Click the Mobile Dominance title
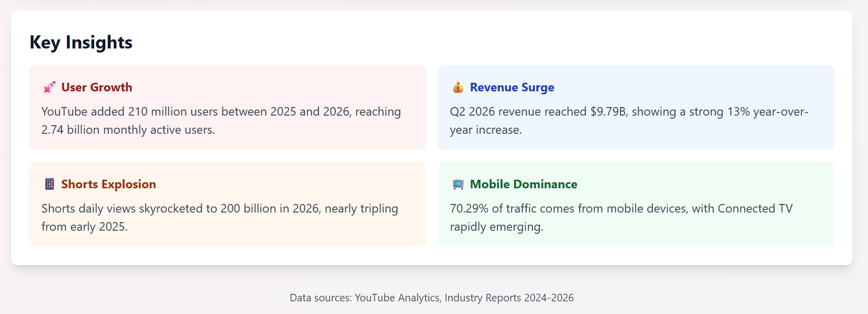The height and width of the screenshot is (314, 868). coord(523,184)
